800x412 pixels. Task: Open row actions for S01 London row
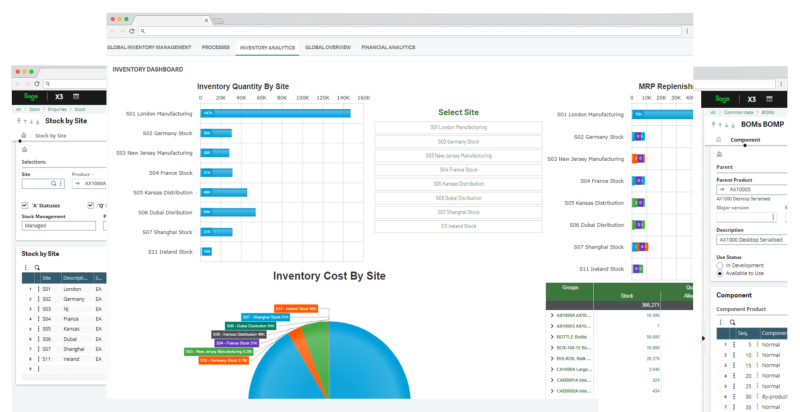click(x=38, y=289)
